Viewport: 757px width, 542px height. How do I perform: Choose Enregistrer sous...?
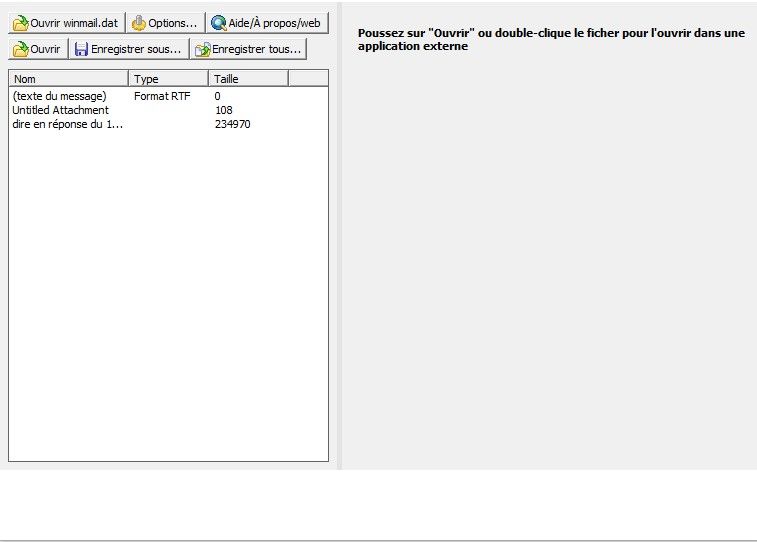tap(128, 49)
